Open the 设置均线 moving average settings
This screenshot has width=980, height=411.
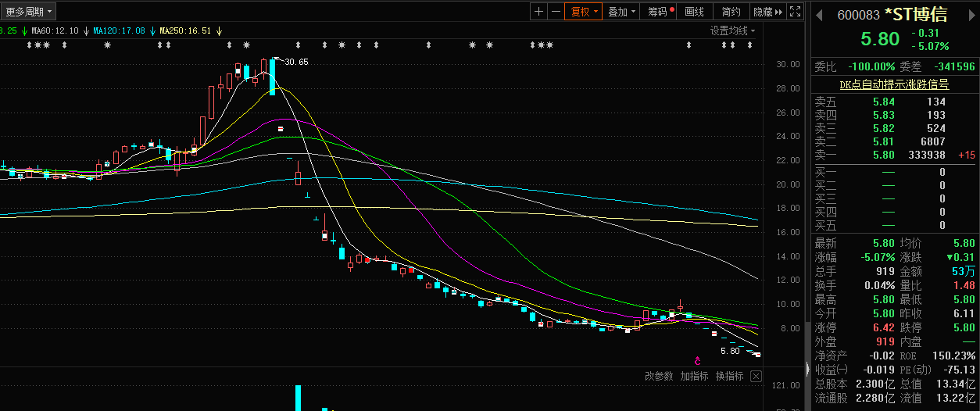[732, 30]
